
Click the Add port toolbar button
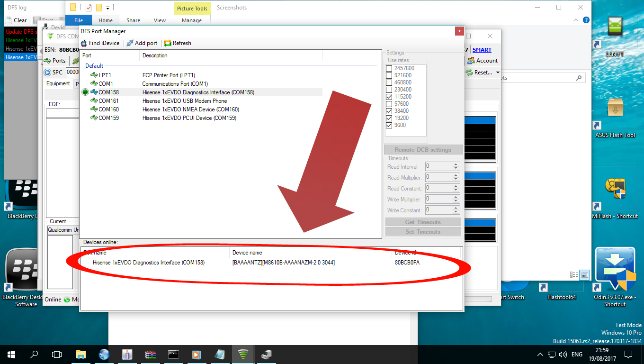[x=142, y=43]
